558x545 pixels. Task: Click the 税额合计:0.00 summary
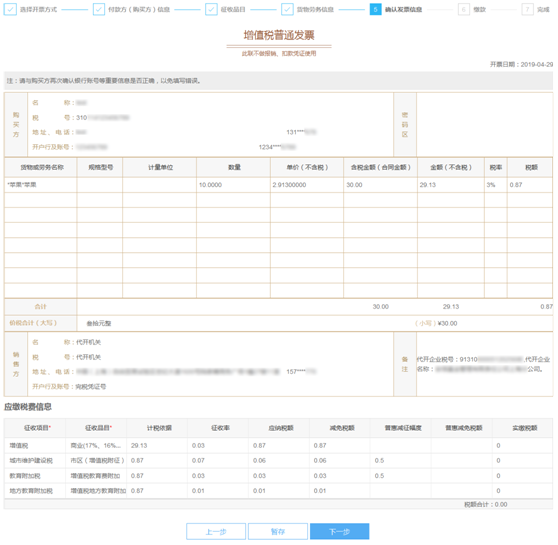pos(485,504)
